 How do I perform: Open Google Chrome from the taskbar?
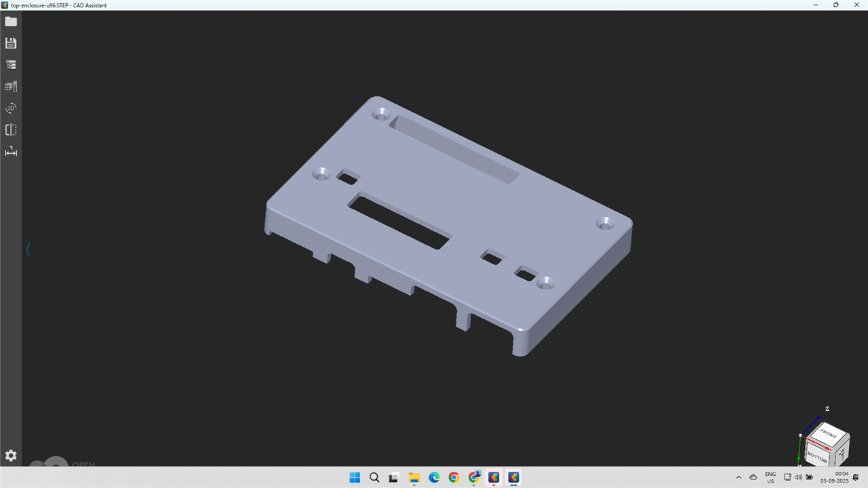tap(454, 477)
